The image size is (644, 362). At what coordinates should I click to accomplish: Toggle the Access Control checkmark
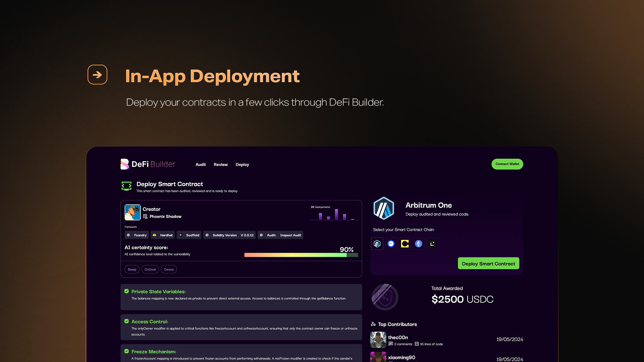tap(126, 321)
